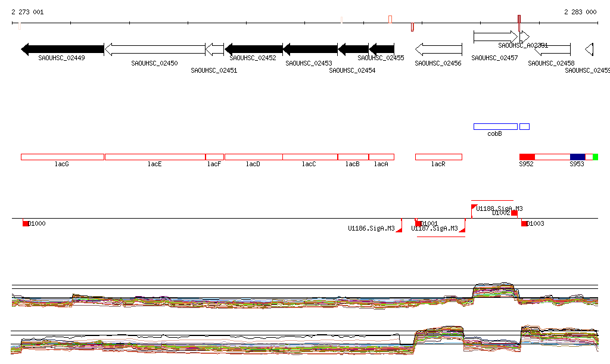This screenshot has width=610, height=364.
Task: Select the white SAOUHSC_02456 gene arrow
Action: pos(438,49)
